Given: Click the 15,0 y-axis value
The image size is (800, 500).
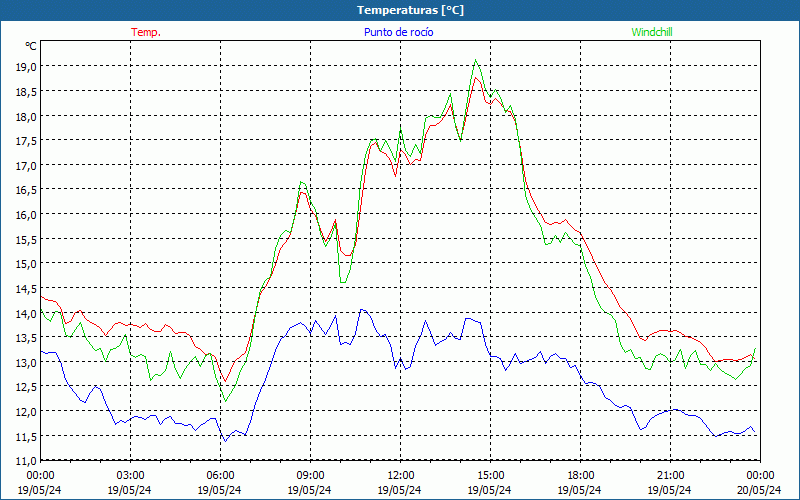Looking at the screenshot, I should click(x=26, y=264).
